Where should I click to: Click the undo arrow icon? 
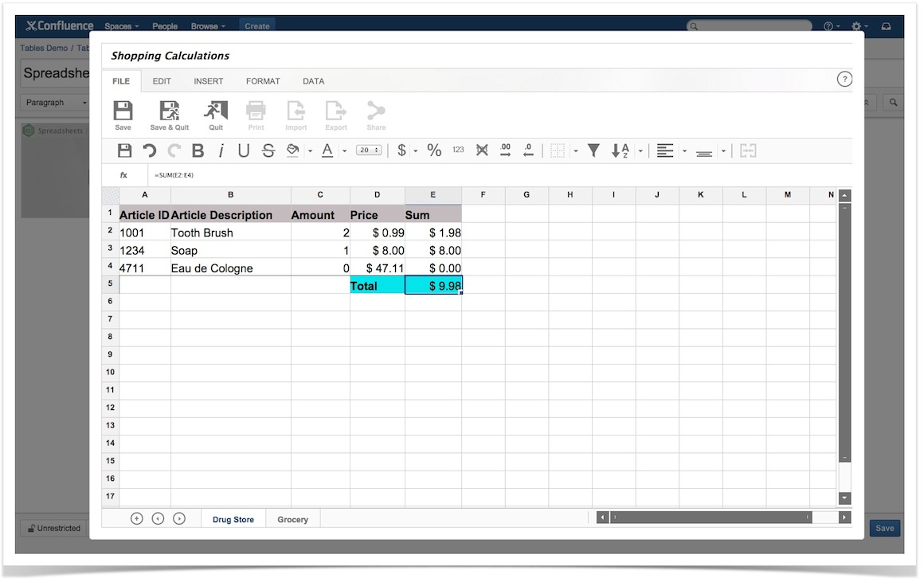tap(149, 150)
